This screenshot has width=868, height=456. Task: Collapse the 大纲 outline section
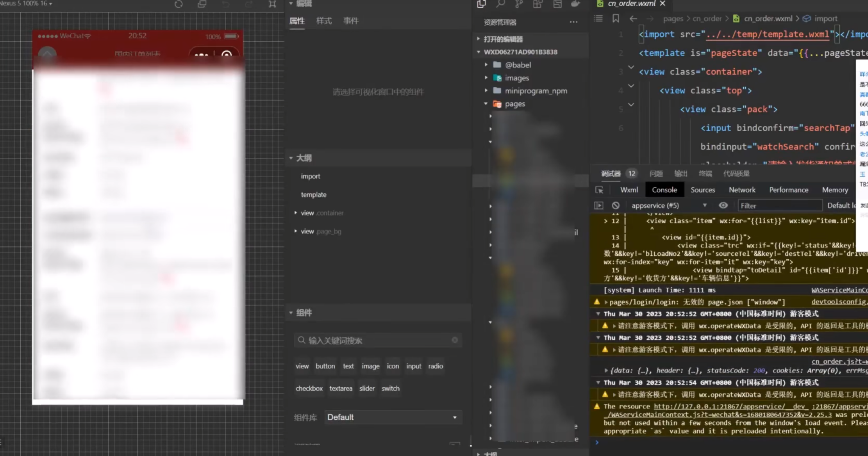(x=291, y=158)
